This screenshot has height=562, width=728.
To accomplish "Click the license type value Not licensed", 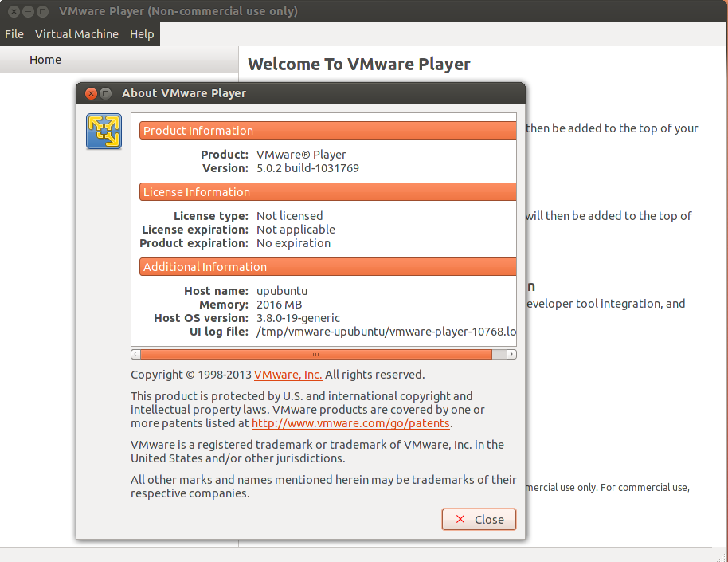I will pos(290,216).
